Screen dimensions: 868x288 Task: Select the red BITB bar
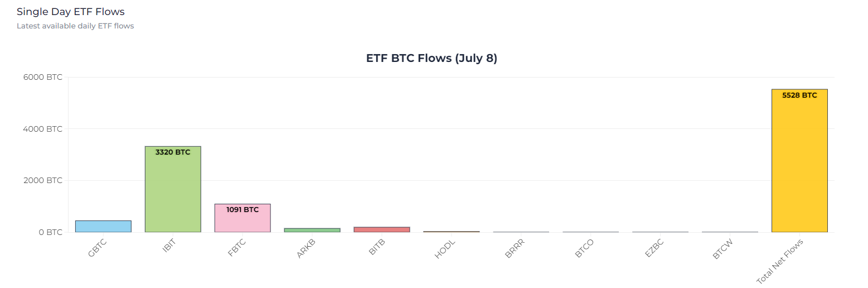pos(382,229)
